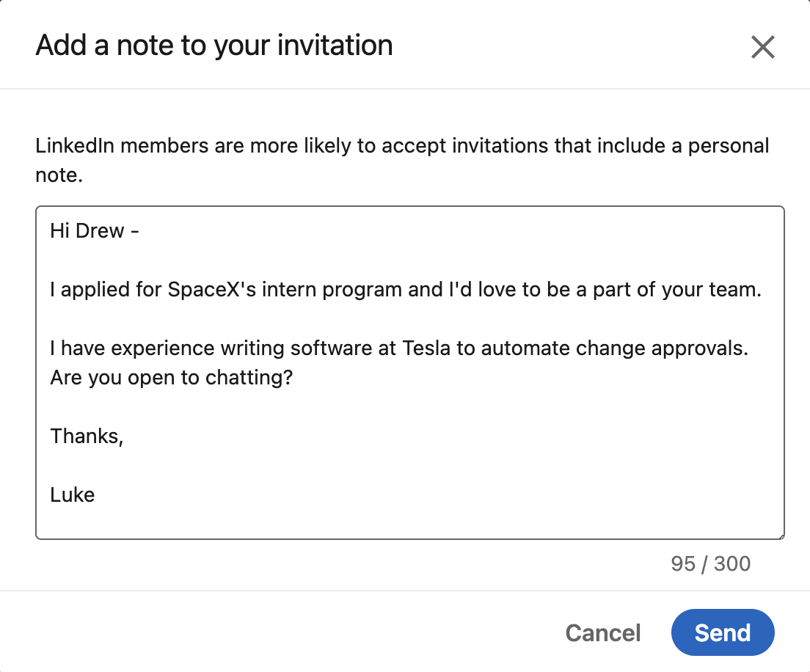Click the 95 / 300 character counter
The height and width of the screenshot is (672, 810).
click(710, 563)
